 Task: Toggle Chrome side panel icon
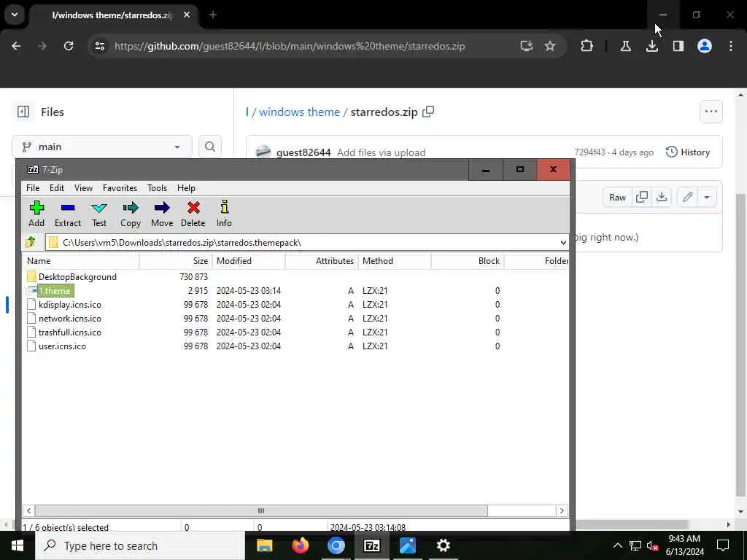click(678, 46)
